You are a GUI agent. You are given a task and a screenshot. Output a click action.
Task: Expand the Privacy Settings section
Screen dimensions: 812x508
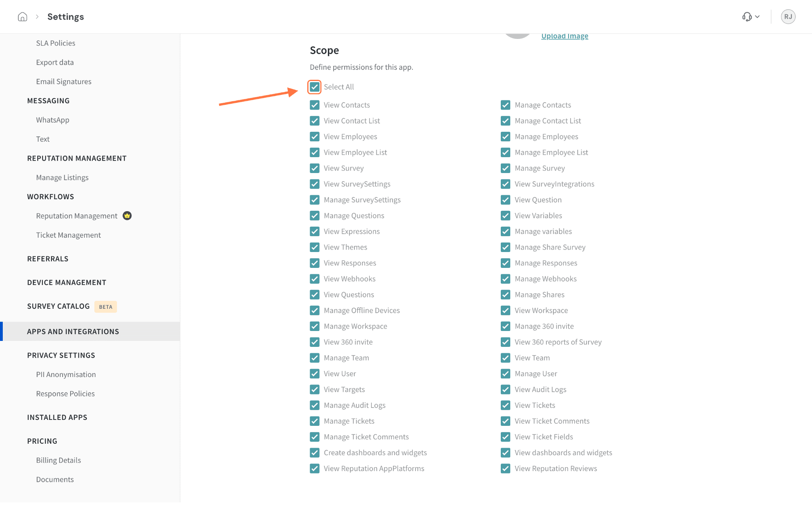pos(61,355)
